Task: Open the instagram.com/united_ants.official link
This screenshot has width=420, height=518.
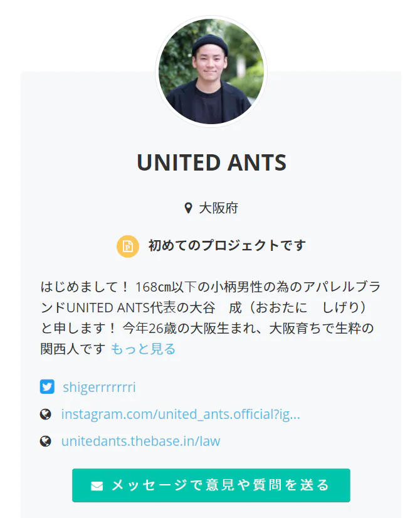Action: 181,415
